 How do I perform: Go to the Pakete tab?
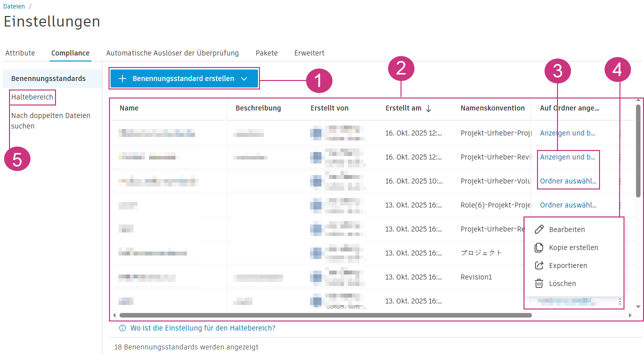pyautogui.click(x=266, y=53)
